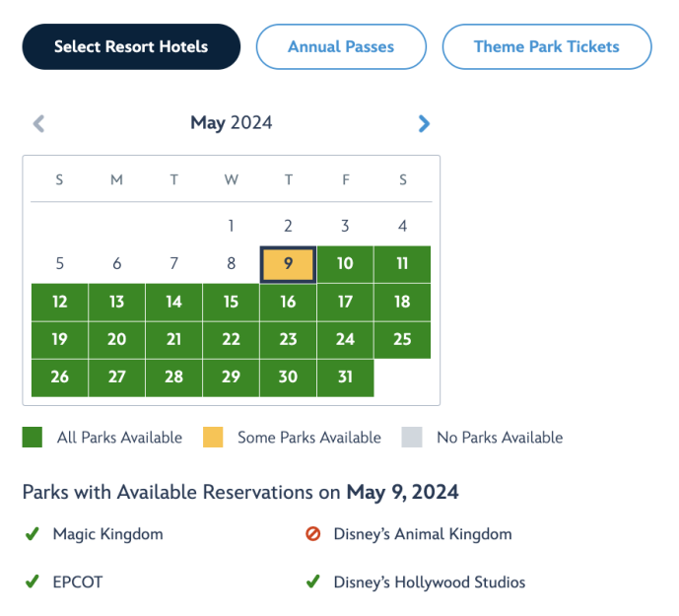Click the May 2024 month heading

tap(232, 123)
